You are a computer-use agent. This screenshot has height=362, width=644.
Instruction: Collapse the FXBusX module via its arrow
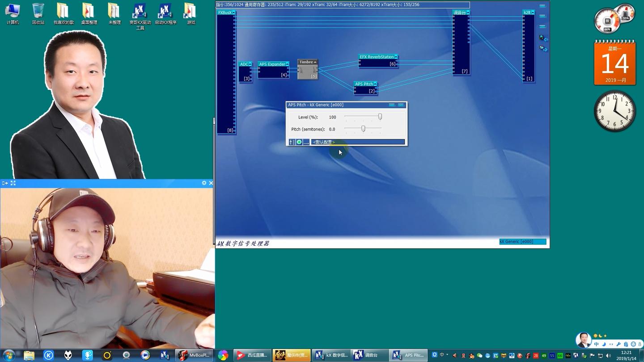(x=234, y=13)
